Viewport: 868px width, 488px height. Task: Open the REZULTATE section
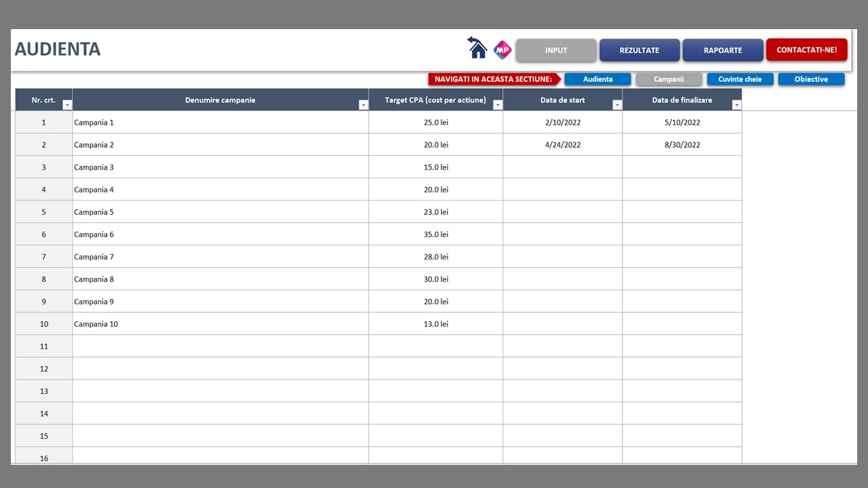point(639,50)
